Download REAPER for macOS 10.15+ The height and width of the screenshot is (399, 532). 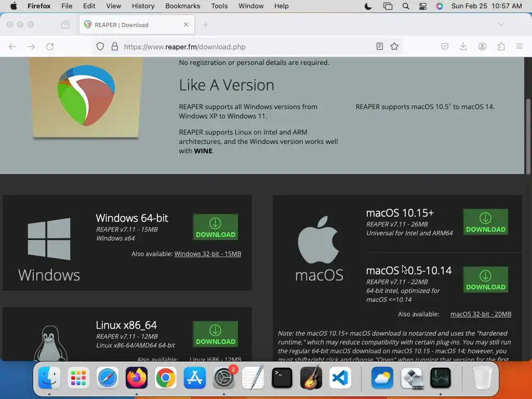(x=486, y=222)
